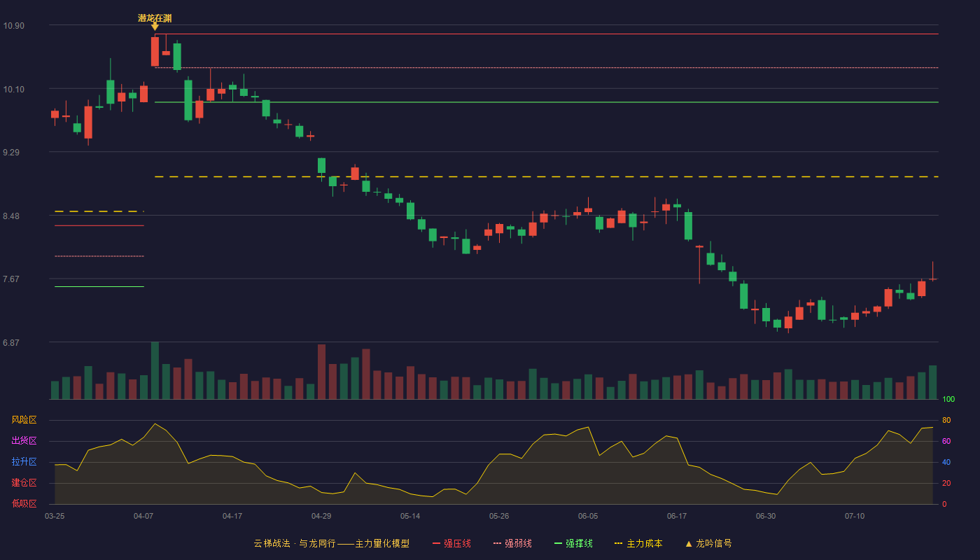Select the 9.29 price axis label
Viewport: 980px width, 560px height.
coord(12,153)
